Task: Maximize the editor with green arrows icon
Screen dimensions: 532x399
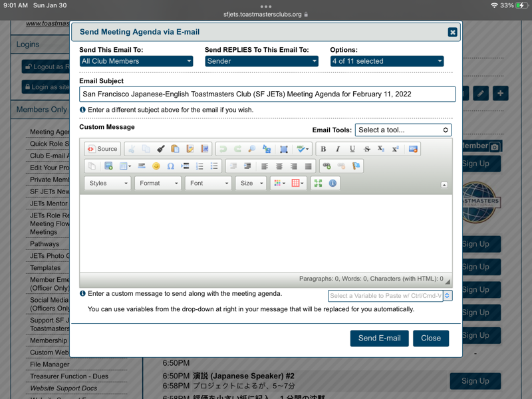Action: pos(319,184)
